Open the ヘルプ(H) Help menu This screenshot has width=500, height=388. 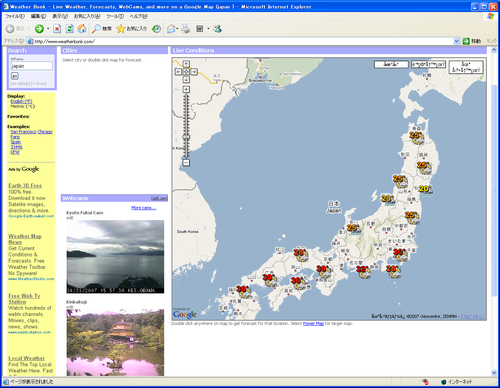[x=139, y=16]
